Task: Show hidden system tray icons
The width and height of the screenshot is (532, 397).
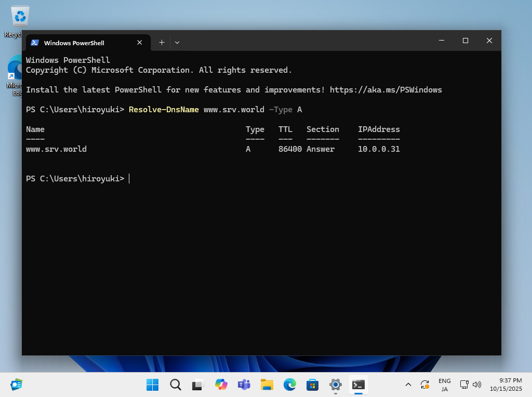Action: tap(408, 385)
